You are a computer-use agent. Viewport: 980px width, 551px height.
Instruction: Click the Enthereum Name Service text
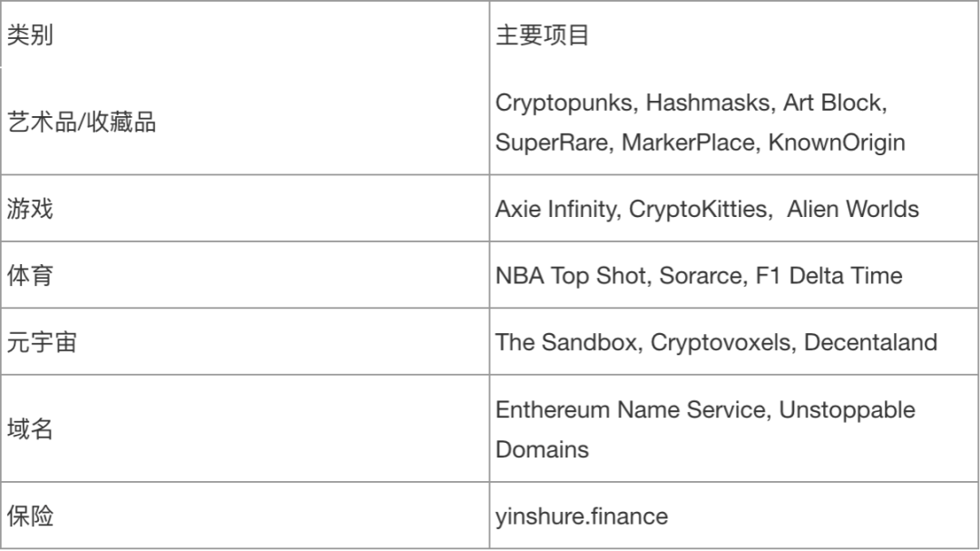(631, 410)
